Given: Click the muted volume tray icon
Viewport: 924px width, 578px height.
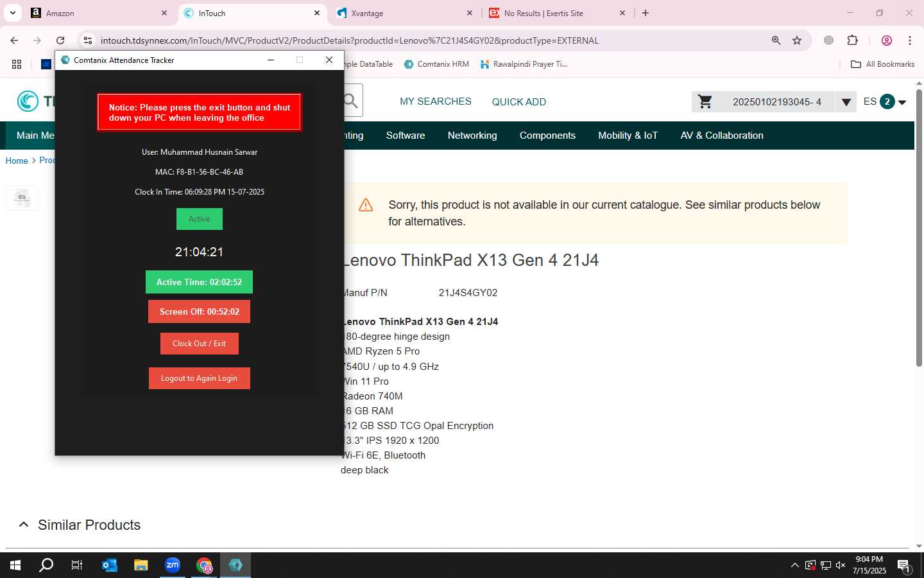Looking at the screenshot, I should [841, 565].
